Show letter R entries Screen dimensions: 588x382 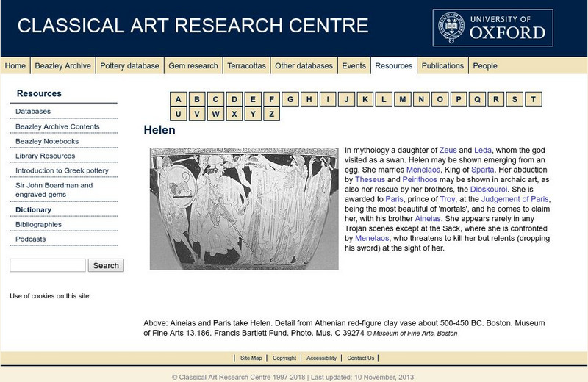[495, 99]
